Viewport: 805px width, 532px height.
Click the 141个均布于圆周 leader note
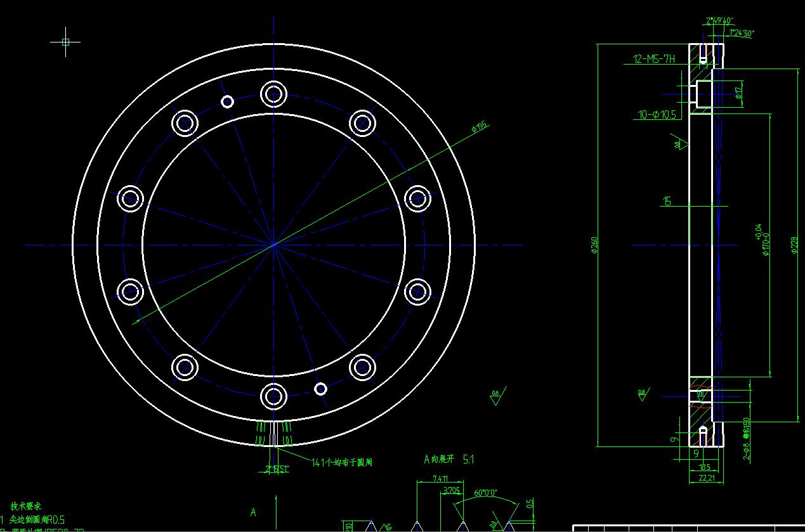click(x=342, y=462)
